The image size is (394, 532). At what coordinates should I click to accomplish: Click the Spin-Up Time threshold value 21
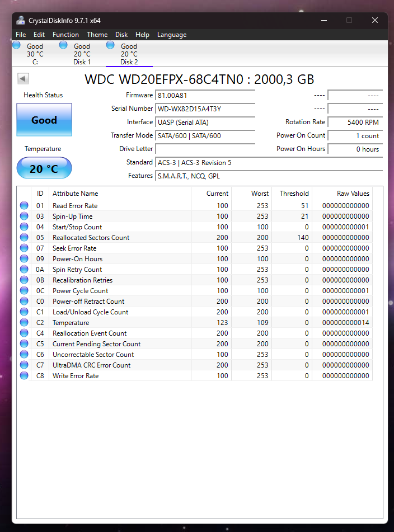point(305,216)
